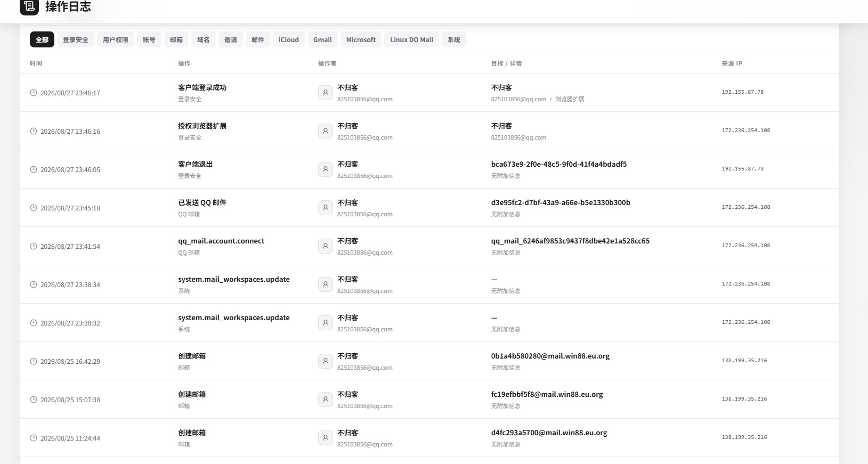This screenshot has height=464, width=868.
Task: Show logs under the 系统 tab
Action: (454, 39)
